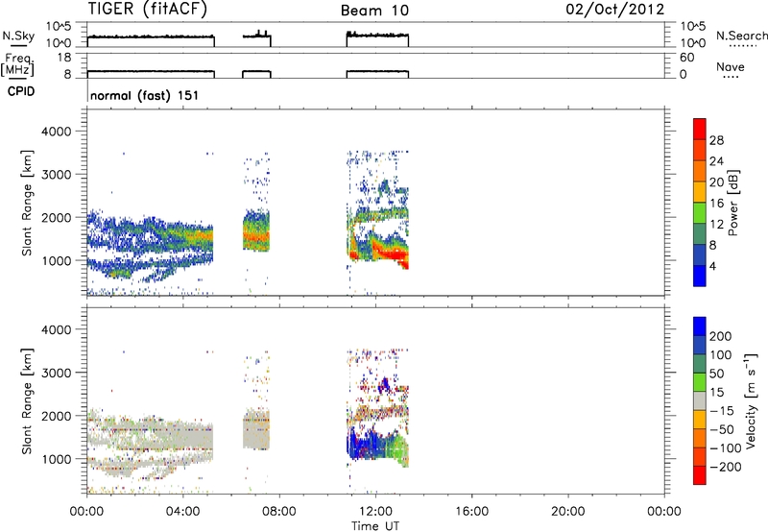This screenshot has width=768, height=532.
Task: Click the red high-power echo near 12:30 UT
Action: (x=391, y=254)
